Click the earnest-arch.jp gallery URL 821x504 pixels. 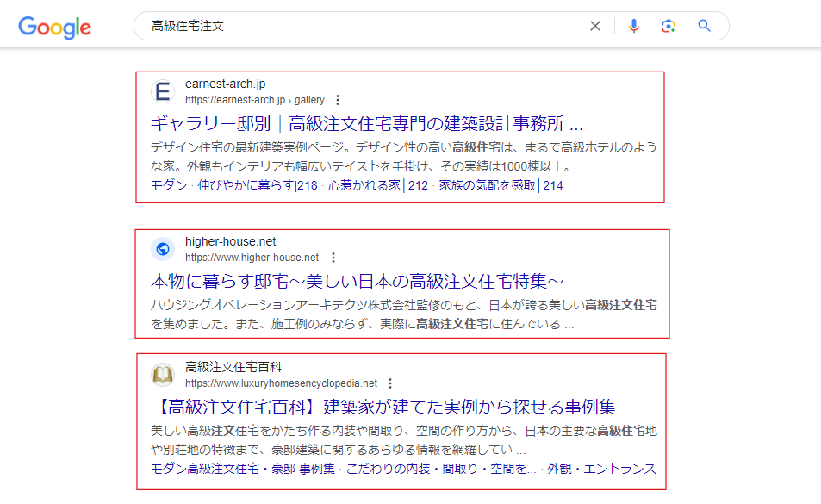coord(254,100)
